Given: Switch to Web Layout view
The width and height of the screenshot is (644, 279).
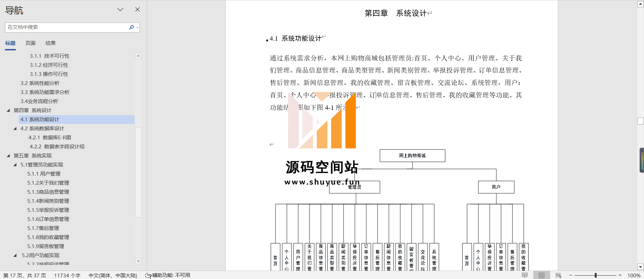Looking at the screenshot, I should tap(558, 275).
